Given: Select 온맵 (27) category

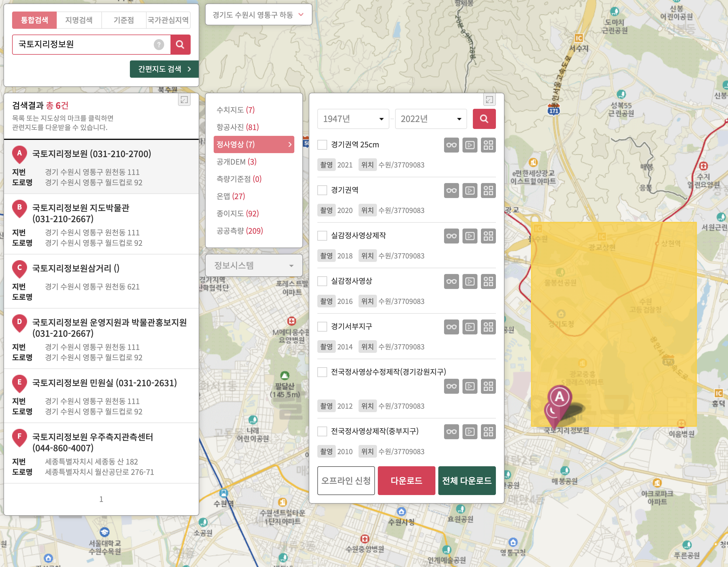Looking at the screenshot, I should 231,196.
